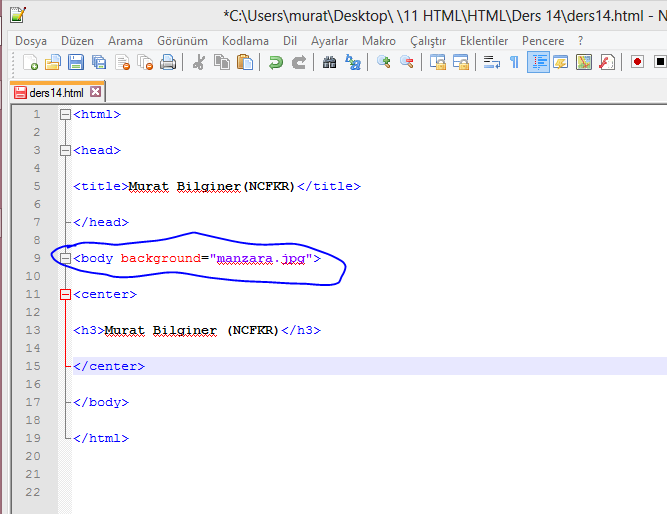
Task: Click the Close document toolbar icon
Action: point(122,62)
